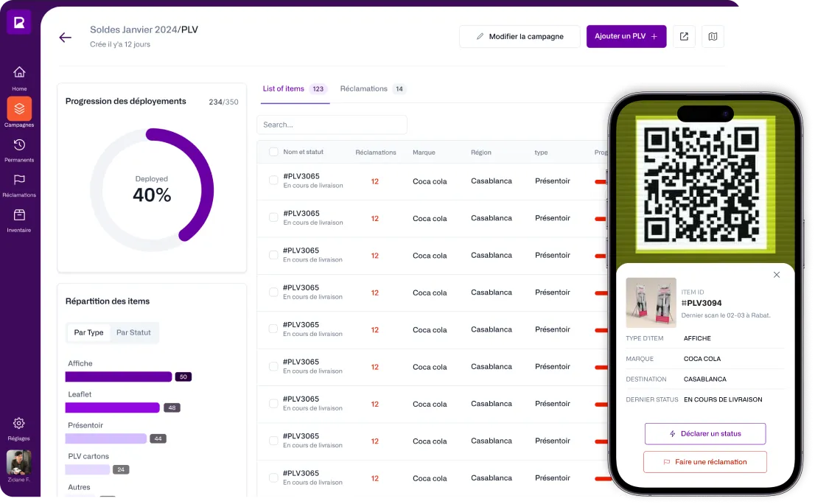Screen dimensions: 815x504
Task: Check the bottom visible row checkbox
Action: pyautogui.click(x=273, y=477)
